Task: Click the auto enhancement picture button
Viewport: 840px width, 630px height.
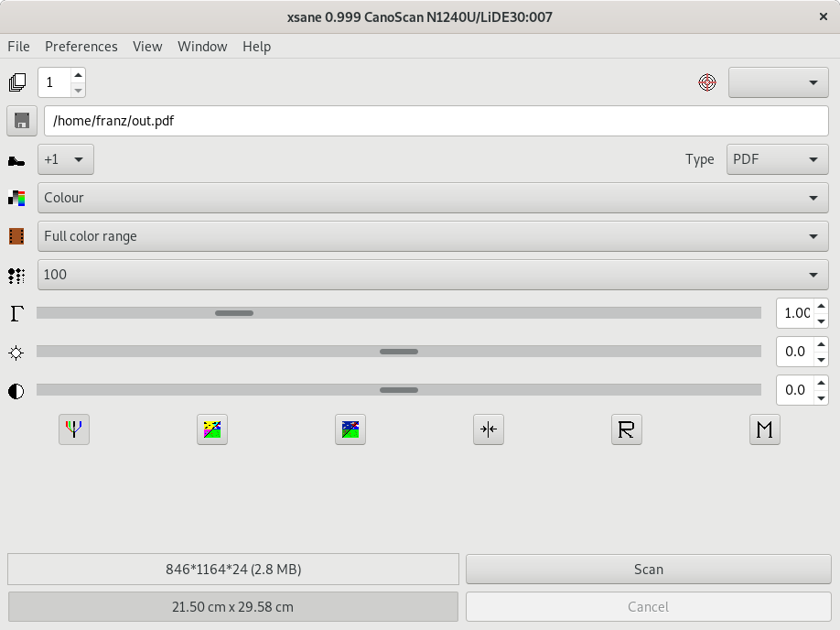Action: (350, 429)
